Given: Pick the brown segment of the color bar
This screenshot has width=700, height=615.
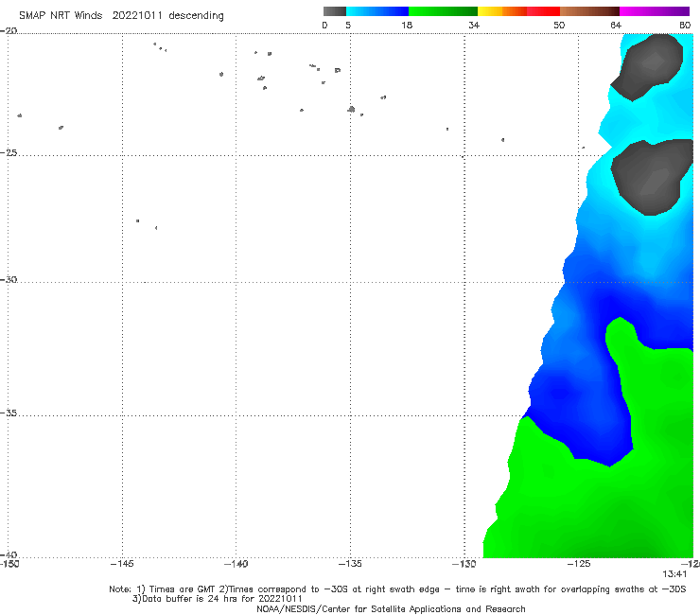Looking at the screenshot, I should [x=589, y=11].
